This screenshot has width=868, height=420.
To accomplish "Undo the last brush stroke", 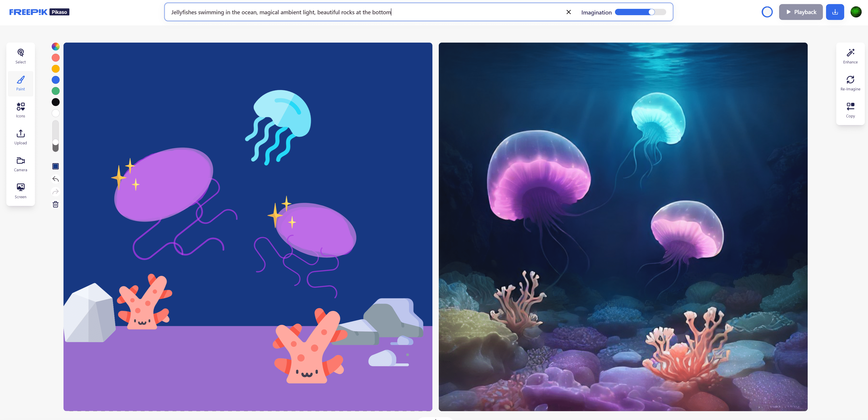I will (56, 179).
